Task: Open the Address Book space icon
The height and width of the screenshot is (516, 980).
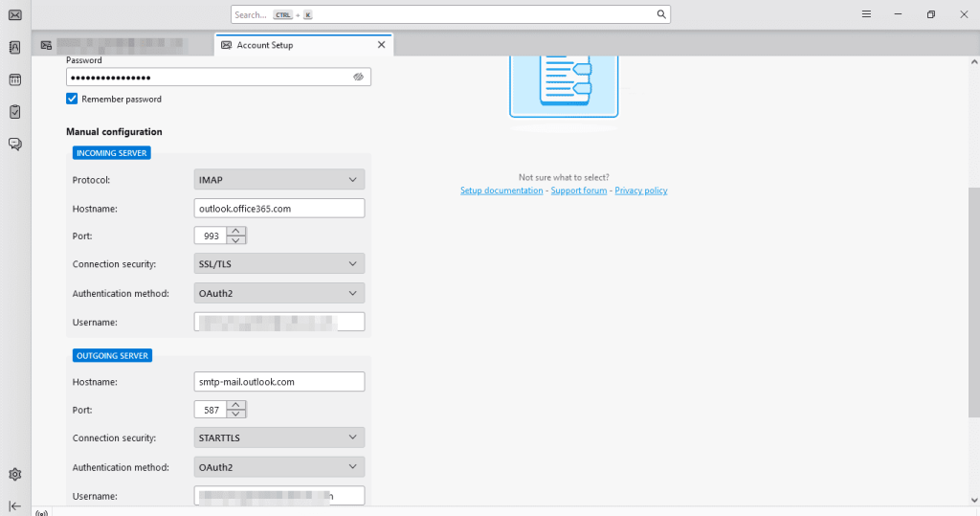Action: (x=15, y=48)
